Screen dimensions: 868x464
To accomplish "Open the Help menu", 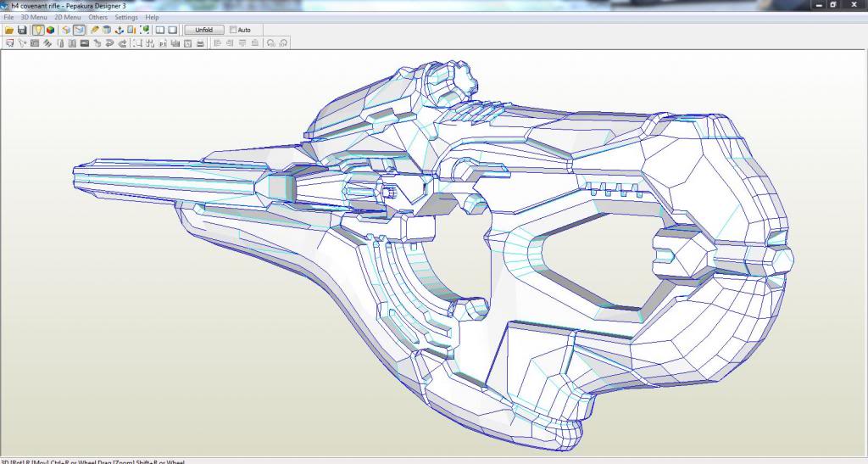I will [x=152, y=17].
